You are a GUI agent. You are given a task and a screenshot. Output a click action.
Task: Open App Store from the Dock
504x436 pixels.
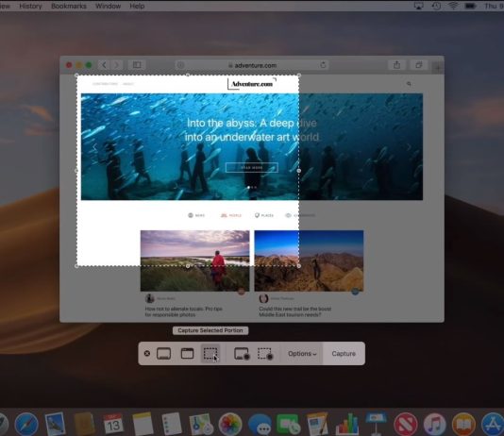click(x=493, y=424)
